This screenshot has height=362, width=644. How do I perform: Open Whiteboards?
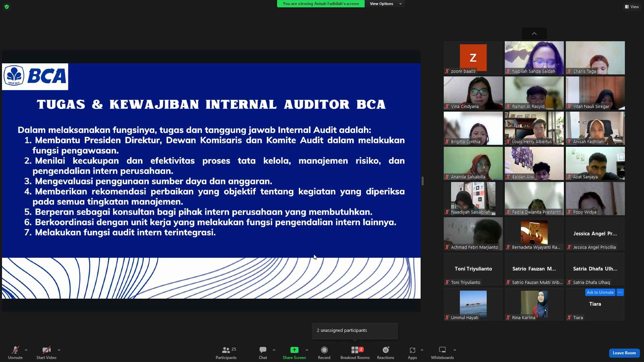(x=442, y=353)
